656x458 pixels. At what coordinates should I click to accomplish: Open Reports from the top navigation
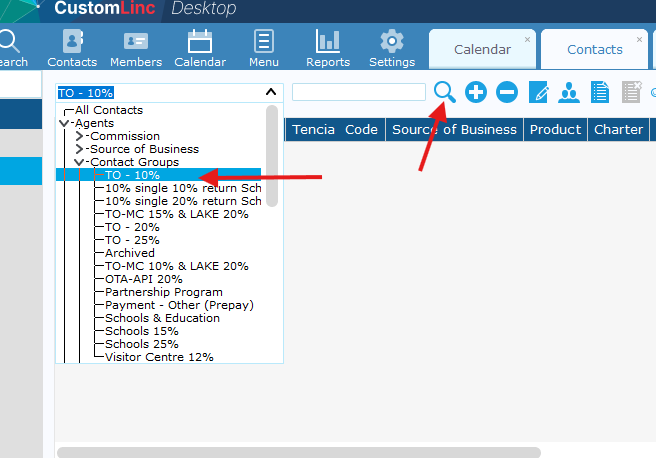pos(327,49)
